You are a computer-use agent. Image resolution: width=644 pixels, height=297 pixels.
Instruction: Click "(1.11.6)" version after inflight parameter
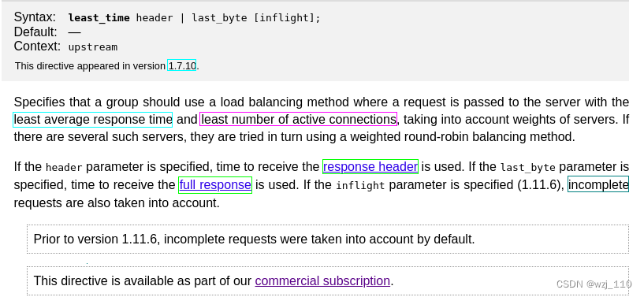(541, 184)
